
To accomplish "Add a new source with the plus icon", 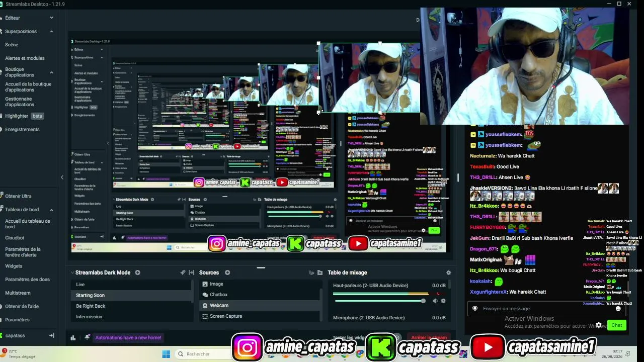I will [x=227, y=273].
